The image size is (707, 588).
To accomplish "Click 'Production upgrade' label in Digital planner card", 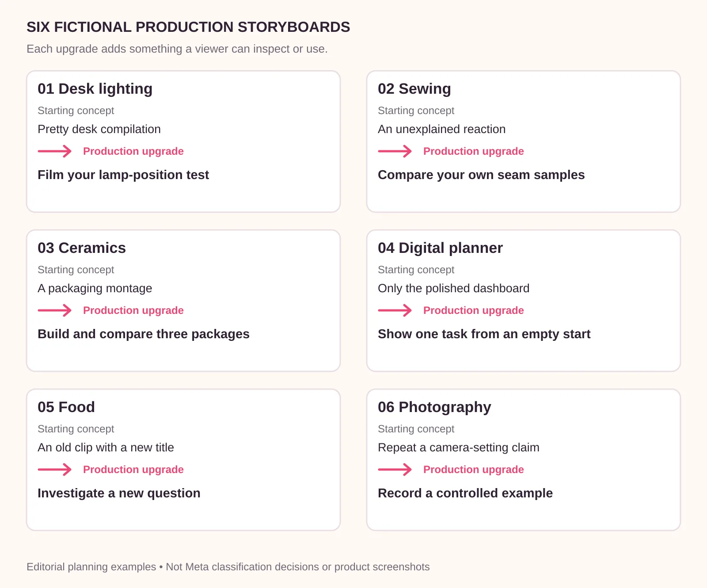I will [474, 310].
